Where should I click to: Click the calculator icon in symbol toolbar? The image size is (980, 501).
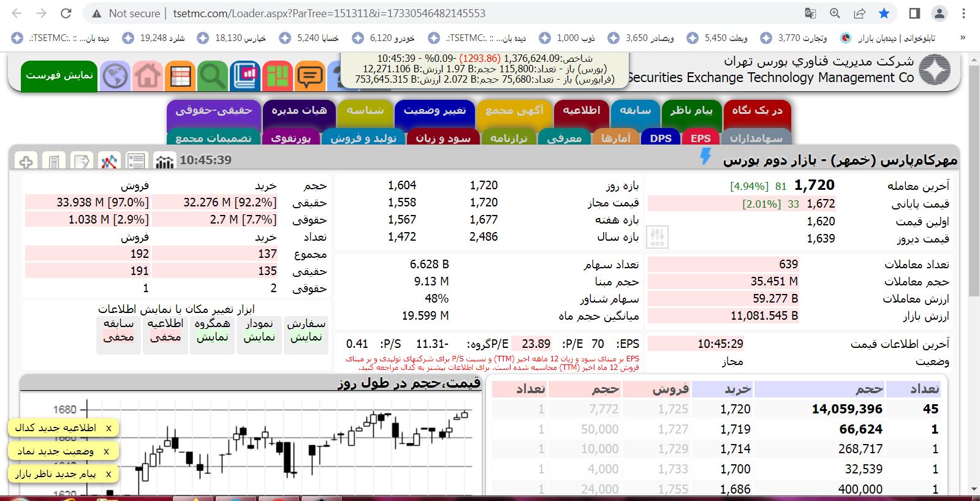pos(54,162)
